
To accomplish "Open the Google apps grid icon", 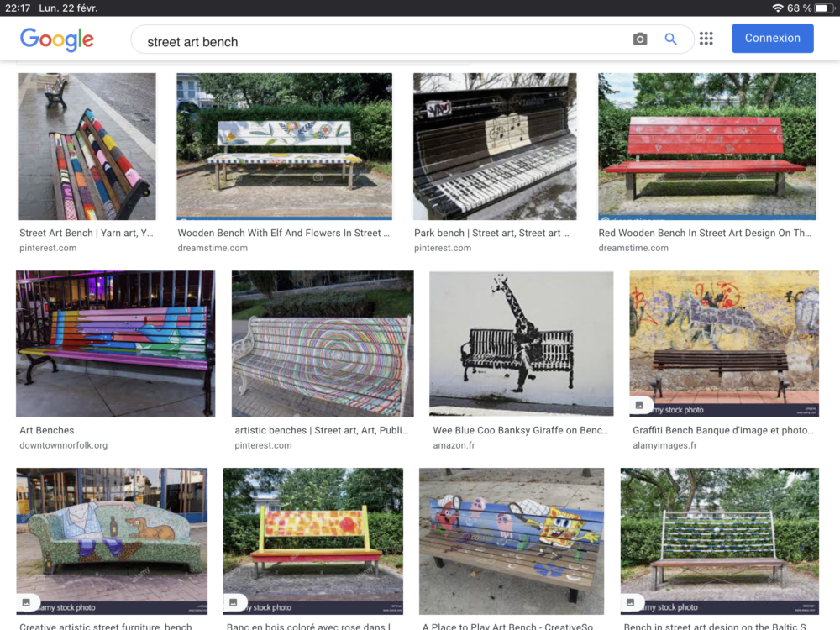I will click(706, 39).
